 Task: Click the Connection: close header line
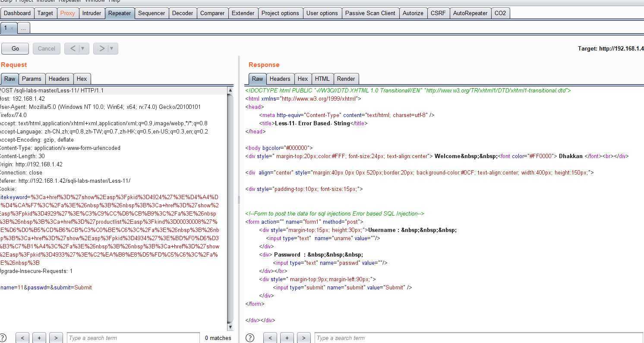coord(21,172)
